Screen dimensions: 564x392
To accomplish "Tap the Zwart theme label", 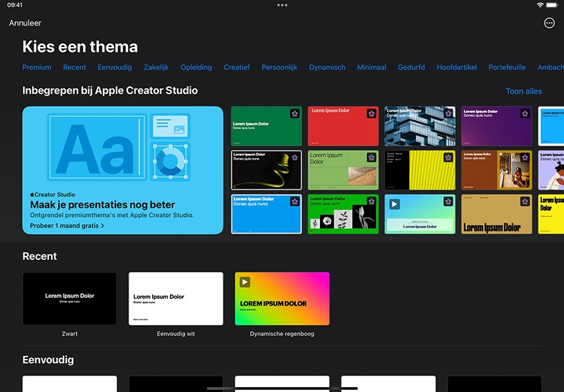I will 69,334.
